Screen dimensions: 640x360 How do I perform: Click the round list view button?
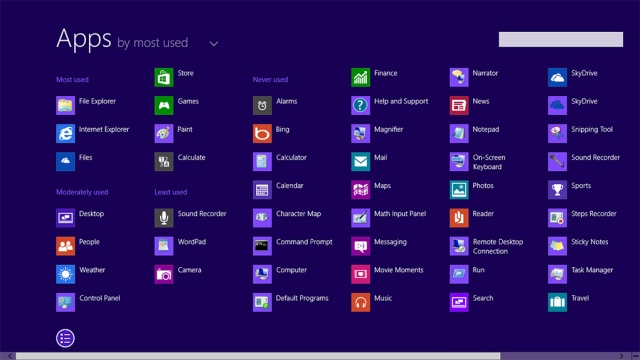[x=65, y=338]
